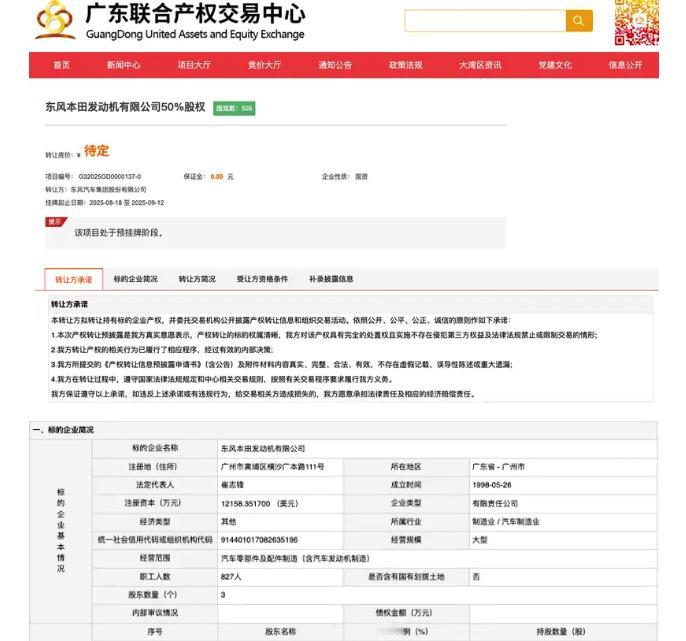This screenshot has height=641, width=686.
Task: Click the green view-count badge
Action: coord(234,108)
